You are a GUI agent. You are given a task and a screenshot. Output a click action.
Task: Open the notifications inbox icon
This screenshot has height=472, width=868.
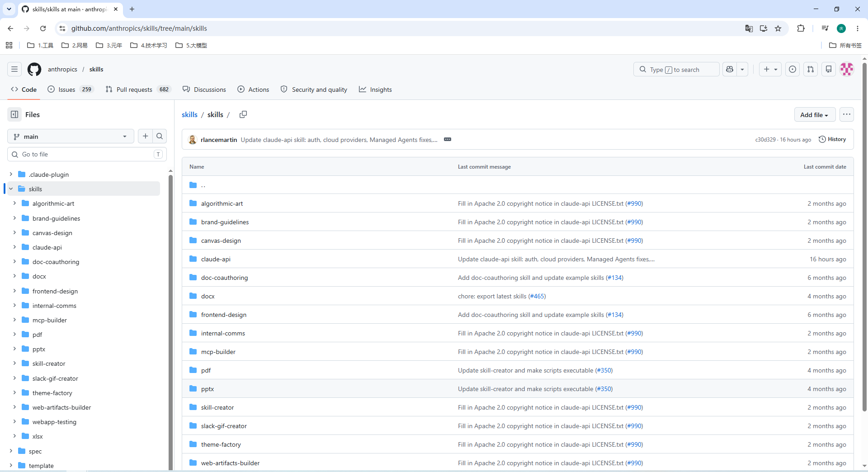tap(829, 69)
